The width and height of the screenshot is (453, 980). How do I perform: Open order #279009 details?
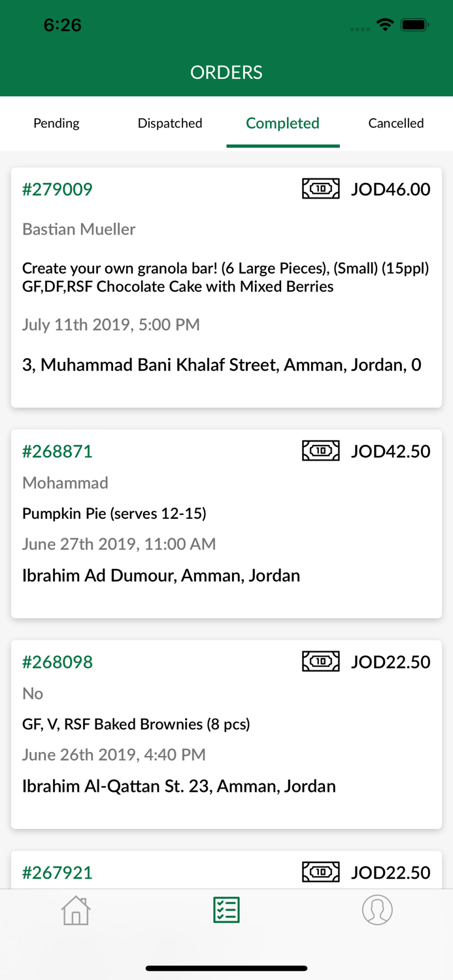[58, 189]
